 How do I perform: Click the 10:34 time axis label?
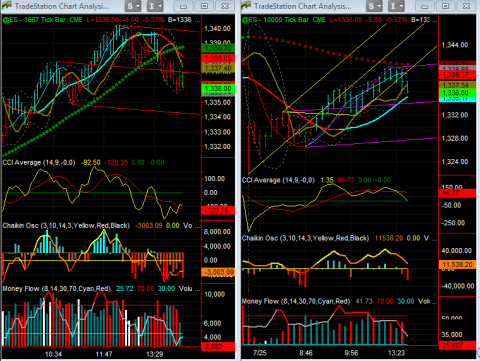(53, 354)
